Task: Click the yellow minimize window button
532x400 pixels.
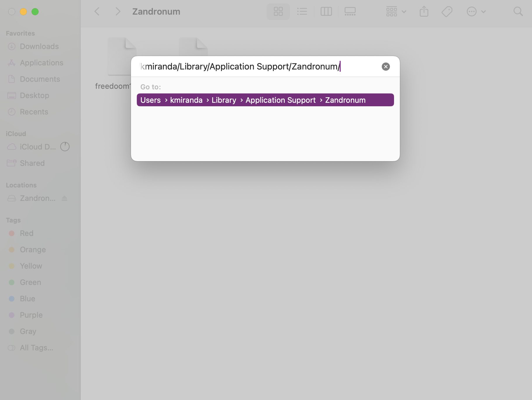Action: point(23,12)
